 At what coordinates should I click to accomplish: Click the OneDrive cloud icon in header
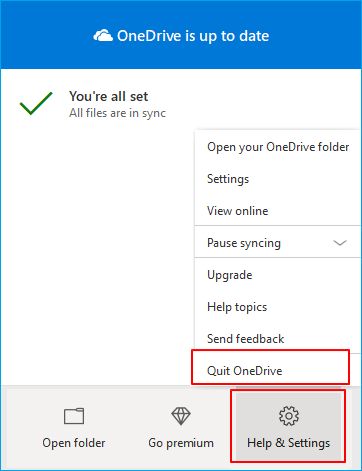[103, 36]
